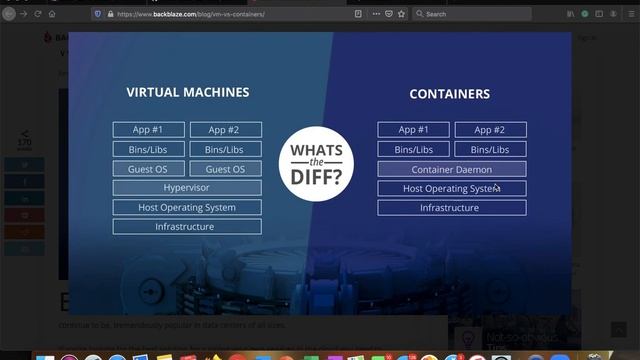Click inside the Search field

coord(472,14)
